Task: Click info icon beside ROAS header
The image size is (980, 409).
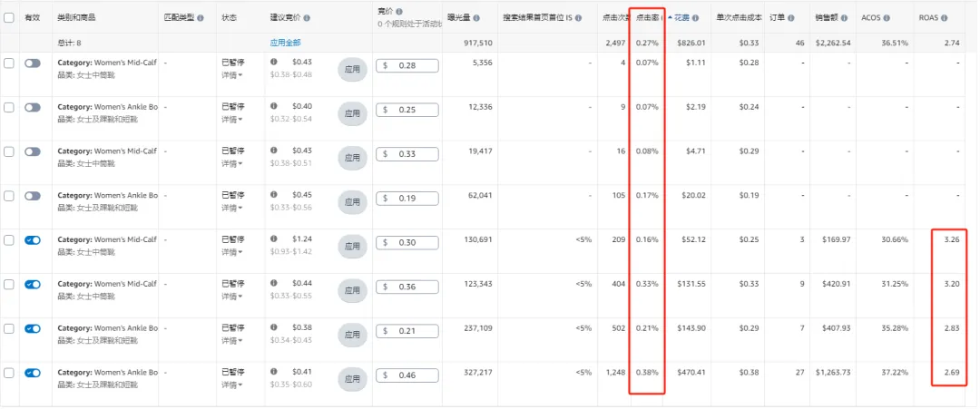Action: pyautogui.click(x=944, y=18)
